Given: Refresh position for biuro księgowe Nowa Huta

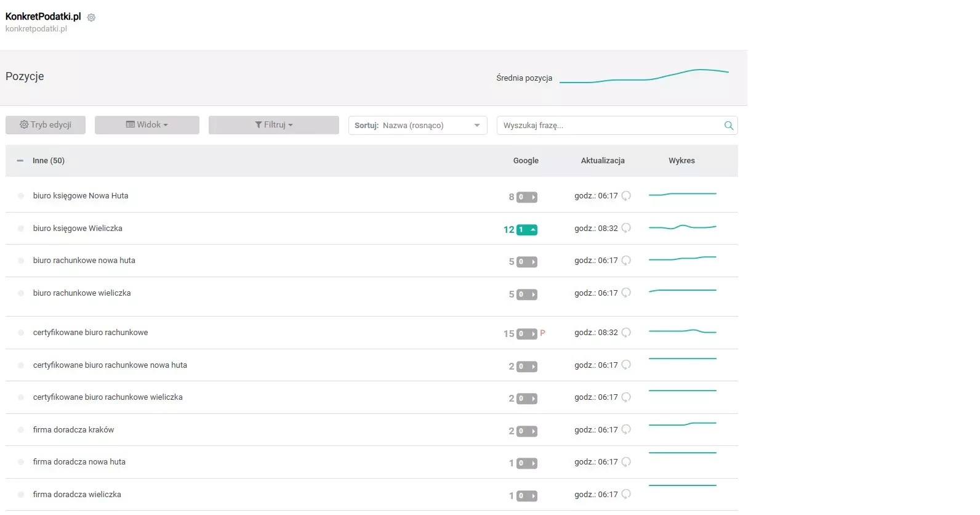Looking at the screenshot, I should click(x=626, y=196).
